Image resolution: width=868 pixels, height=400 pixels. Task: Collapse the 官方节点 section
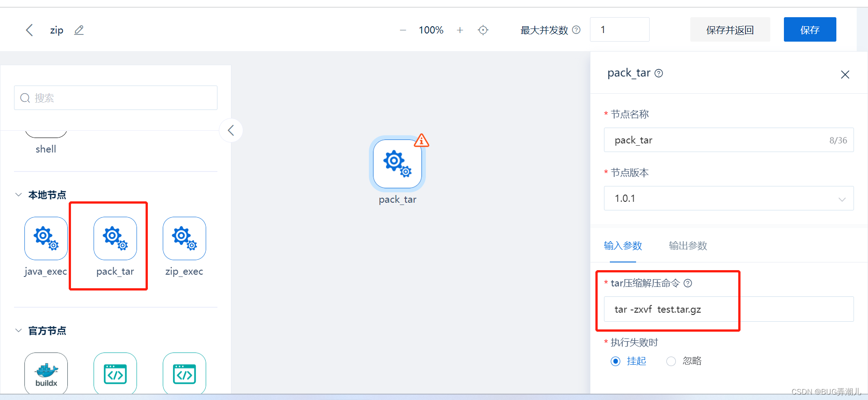pos(19,330)
